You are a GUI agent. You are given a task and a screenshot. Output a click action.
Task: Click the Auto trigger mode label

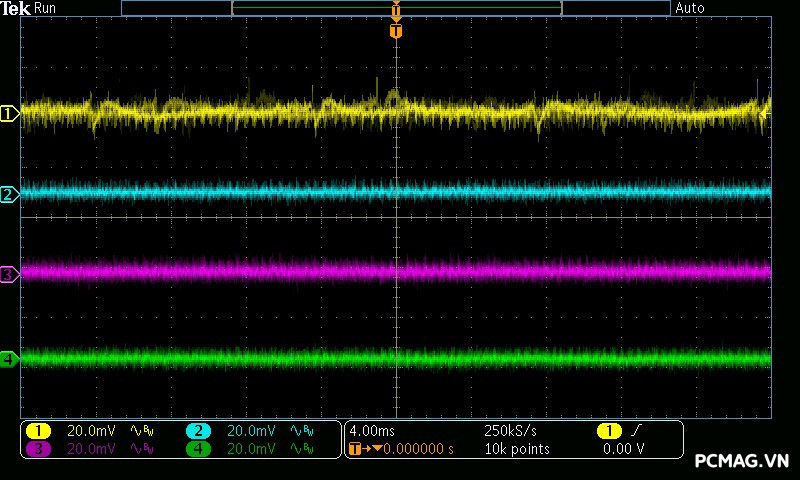[x=690, y=8]
